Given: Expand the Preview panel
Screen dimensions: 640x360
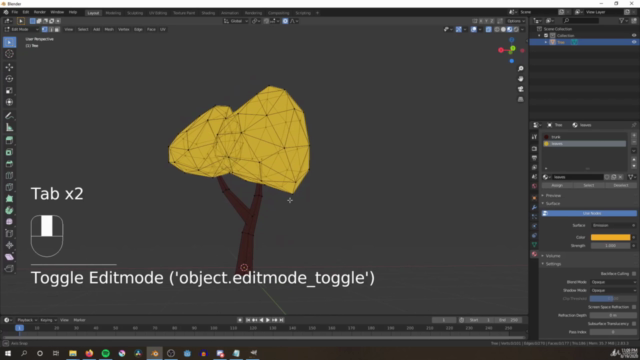Looking at the screenshot, I should coord(553,196).
